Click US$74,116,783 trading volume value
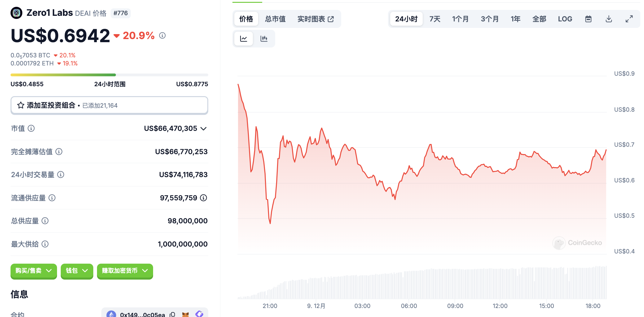Viewport: 644px width, 317px height. tap(183, 175)
